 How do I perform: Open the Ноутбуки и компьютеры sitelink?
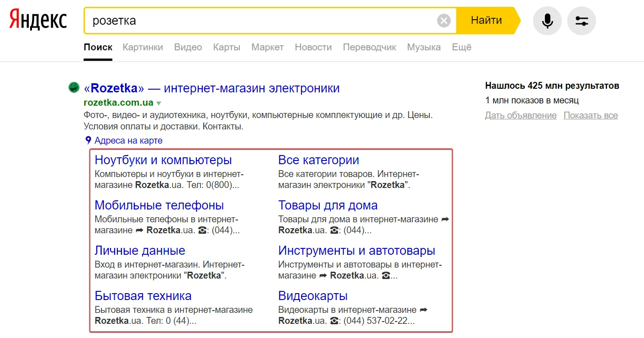click(x=163, y=160)
